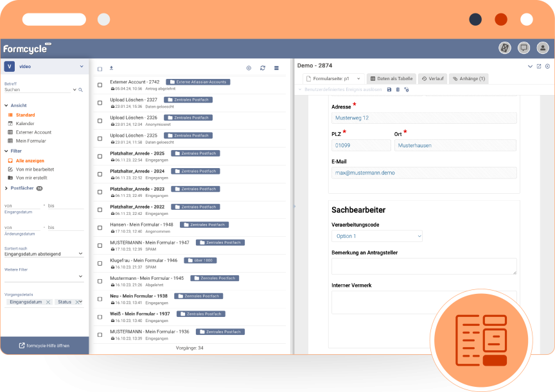Open the Verlauf tab
Viewport: 555px width, 392px height.
(x=433, y=78)
